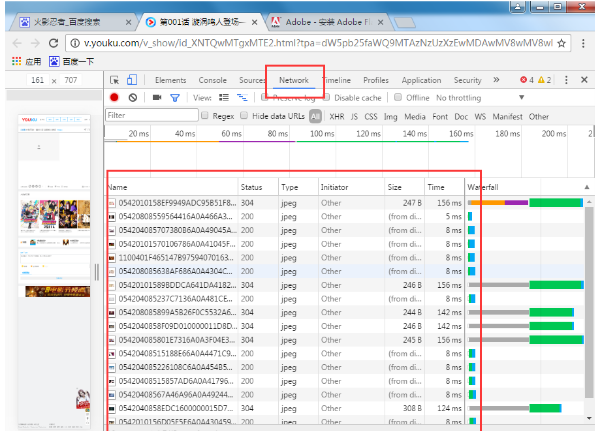Sort requests by the Size column header
Image resolution: width=602 pixels, height=431 pixels.
394,187
